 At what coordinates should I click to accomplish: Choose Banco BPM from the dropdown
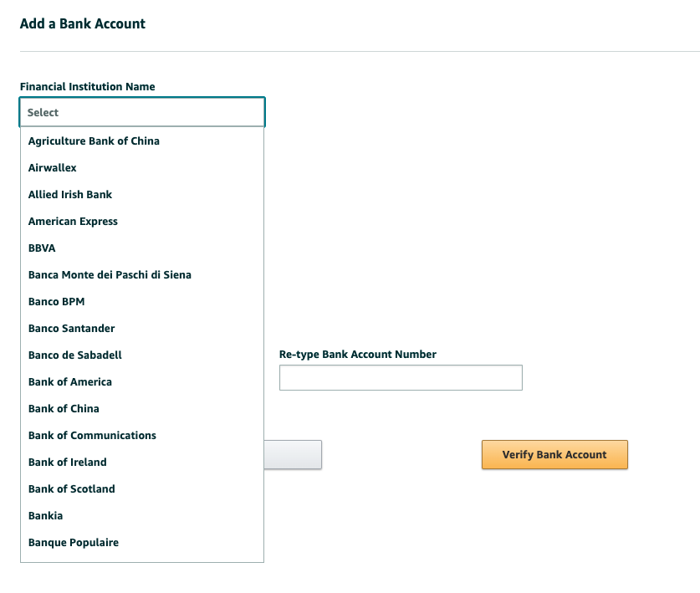point(55,301)
